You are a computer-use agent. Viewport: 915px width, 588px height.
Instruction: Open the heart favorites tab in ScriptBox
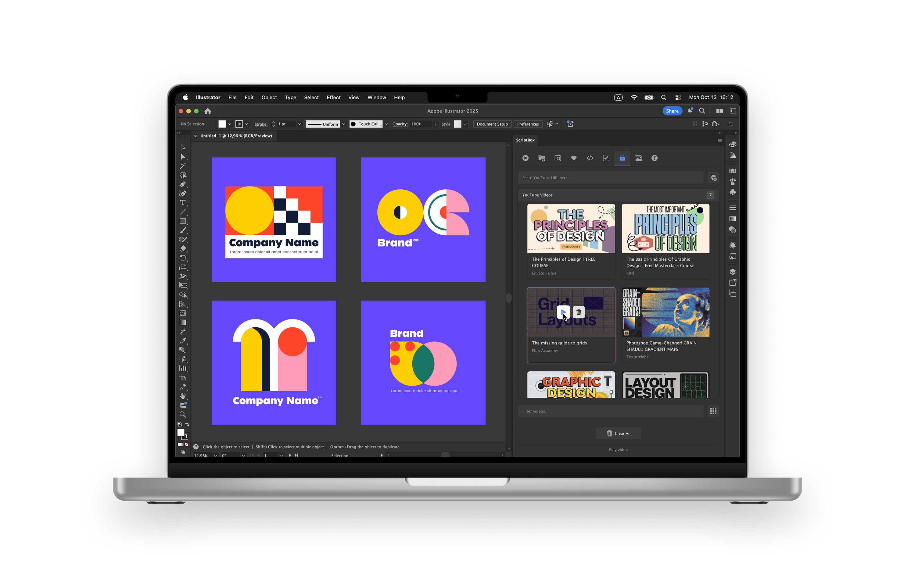573,158
